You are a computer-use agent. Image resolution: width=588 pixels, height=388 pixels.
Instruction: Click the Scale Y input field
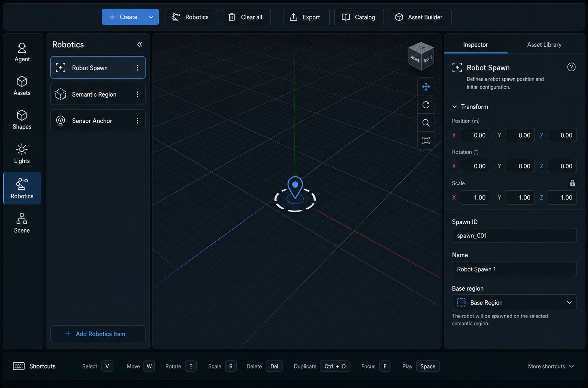coord(520,197)
